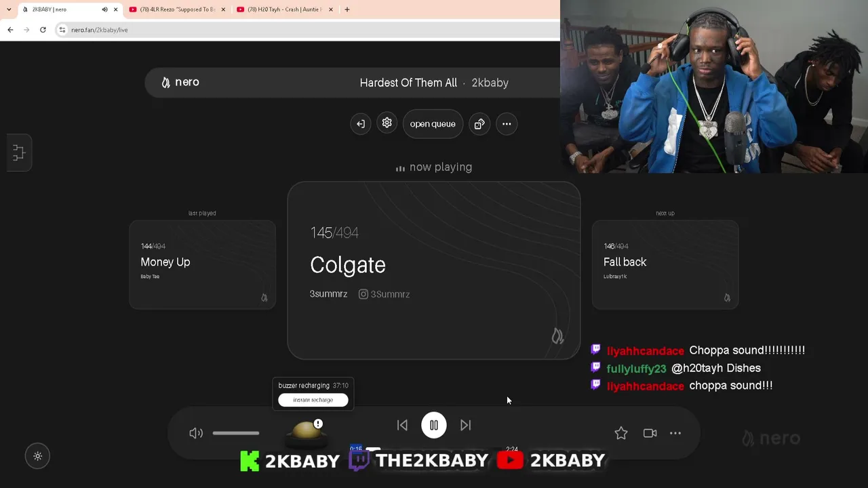Skip to the next track

click(466, 425)
